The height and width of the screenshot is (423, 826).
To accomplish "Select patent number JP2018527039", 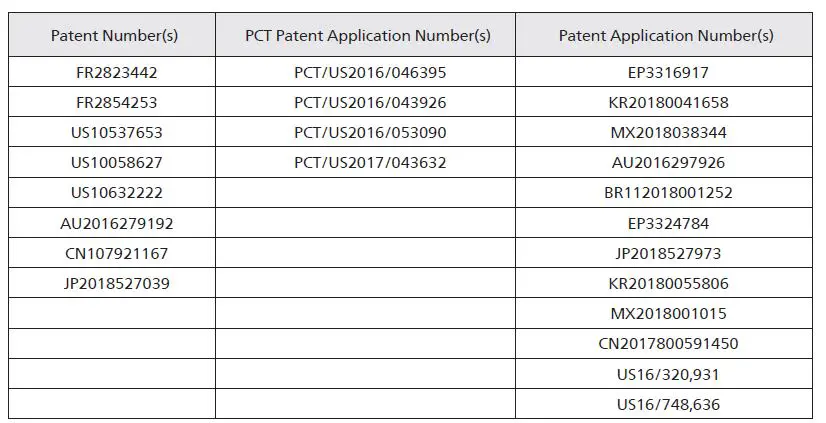I will coord(116,284).
